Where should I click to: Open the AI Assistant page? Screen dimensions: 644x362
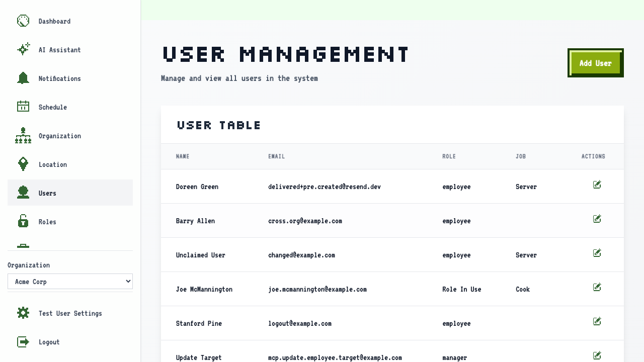tap(70, 50)
